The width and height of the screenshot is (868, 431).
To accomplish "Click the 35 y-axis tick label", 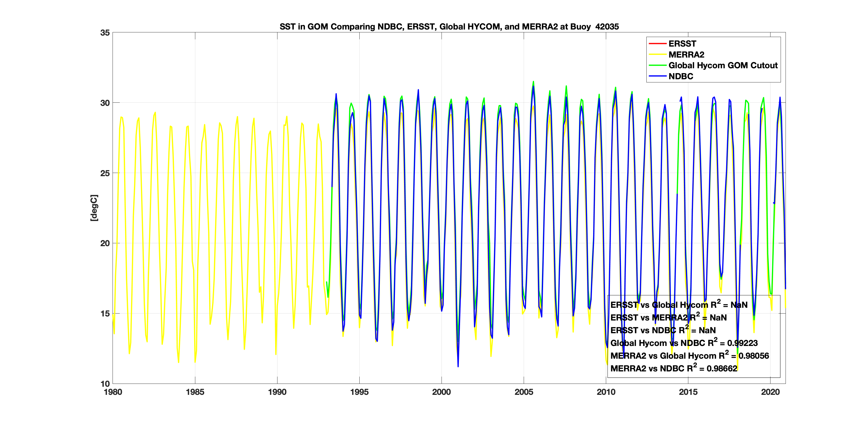I will [105, 33].
